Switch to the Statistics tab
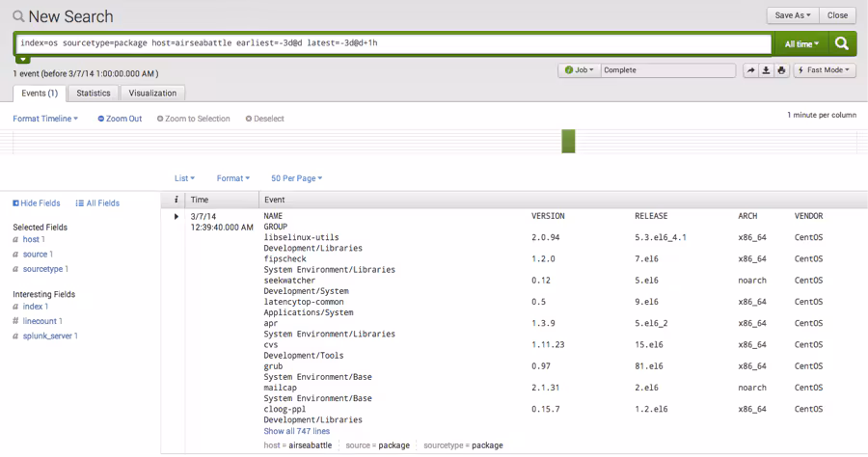 94,94
